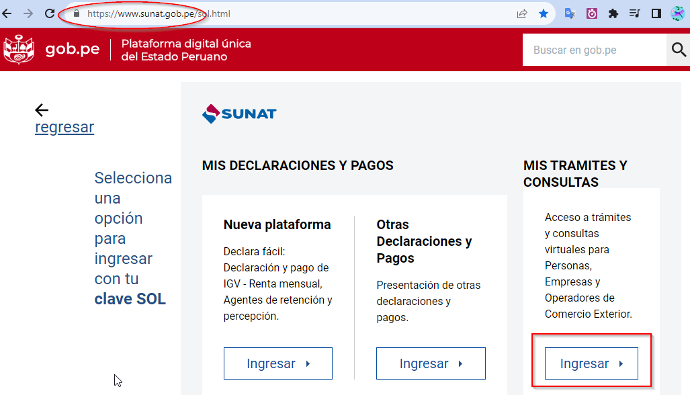Open the browser profile avatar
This screenshot has height=395, width=690.
tap(678, 14)
